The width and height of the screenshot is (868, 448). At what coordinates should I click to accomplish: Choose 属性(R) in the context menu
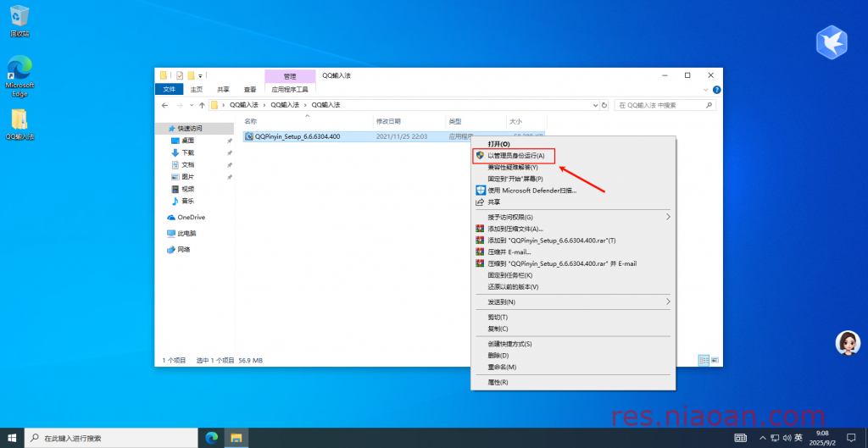point(573,382)
